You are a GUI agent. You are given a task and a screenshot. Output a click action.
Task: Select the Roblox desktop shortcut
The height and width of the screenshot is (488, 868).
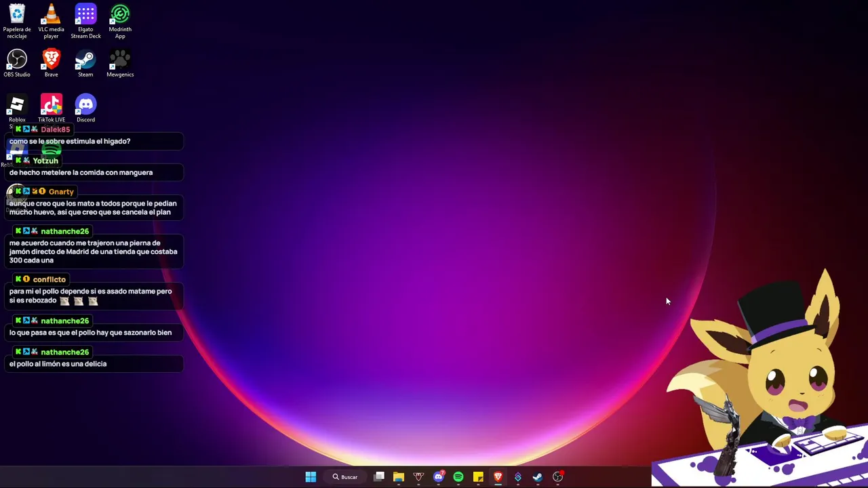click(17, 108)
